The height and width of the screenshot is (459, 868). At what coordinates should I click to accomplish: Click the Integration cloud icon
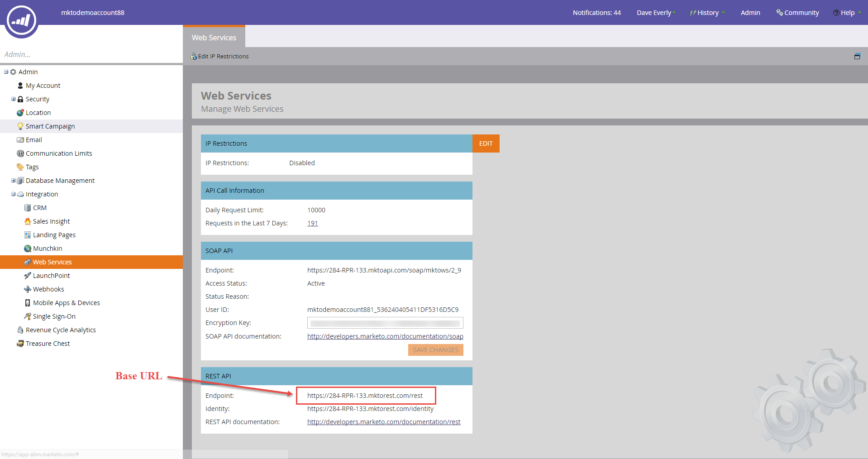(x=20, y=194)
